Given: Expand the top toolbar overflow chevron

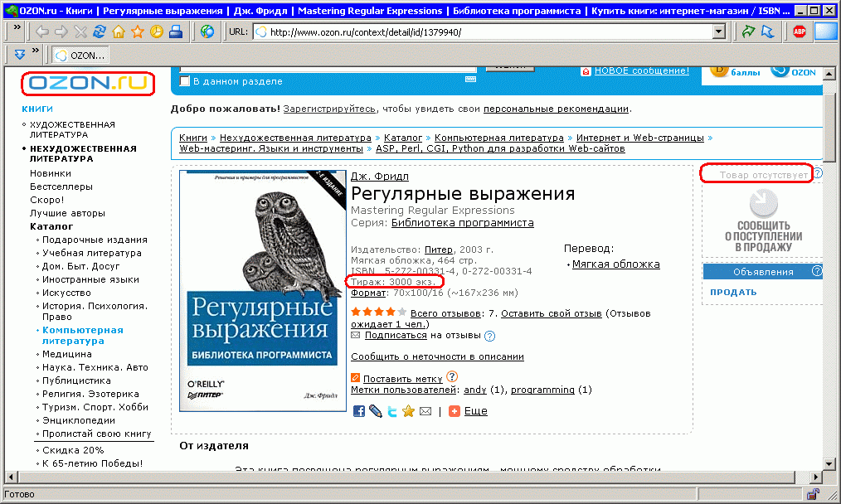Looking at the screenshot, I should pos(17,27).
